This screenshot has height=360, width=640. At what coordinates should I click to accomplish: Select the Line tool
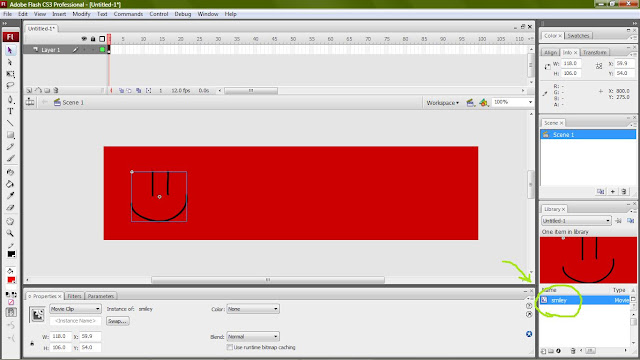[11, 123]
